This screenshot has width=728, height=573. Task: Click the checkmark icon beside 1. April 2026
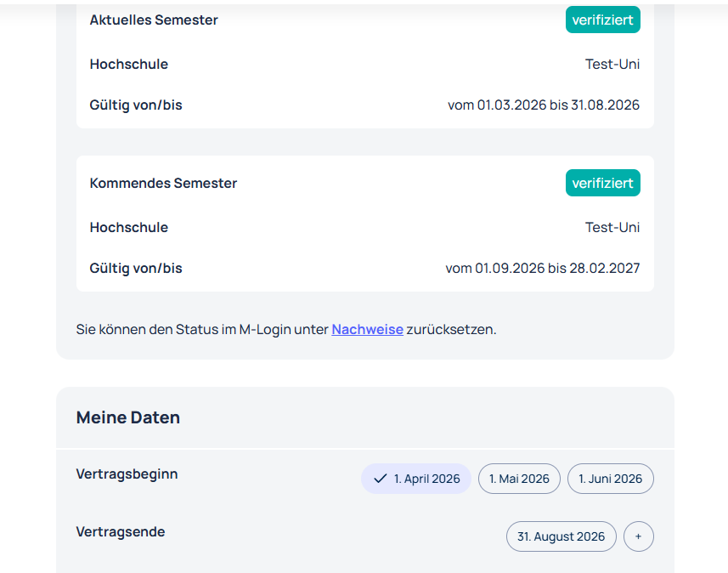[x=381, y=479]
